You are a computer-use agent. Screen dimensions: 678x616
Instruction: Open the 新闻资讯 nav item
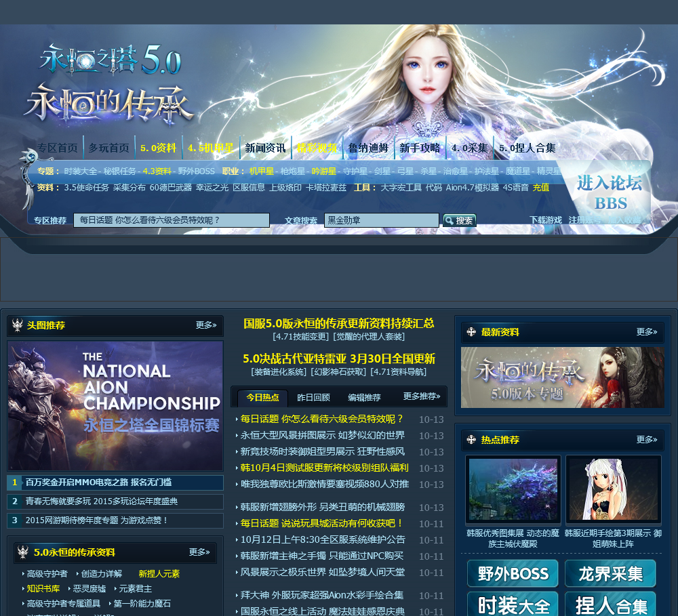pos(265,148)
